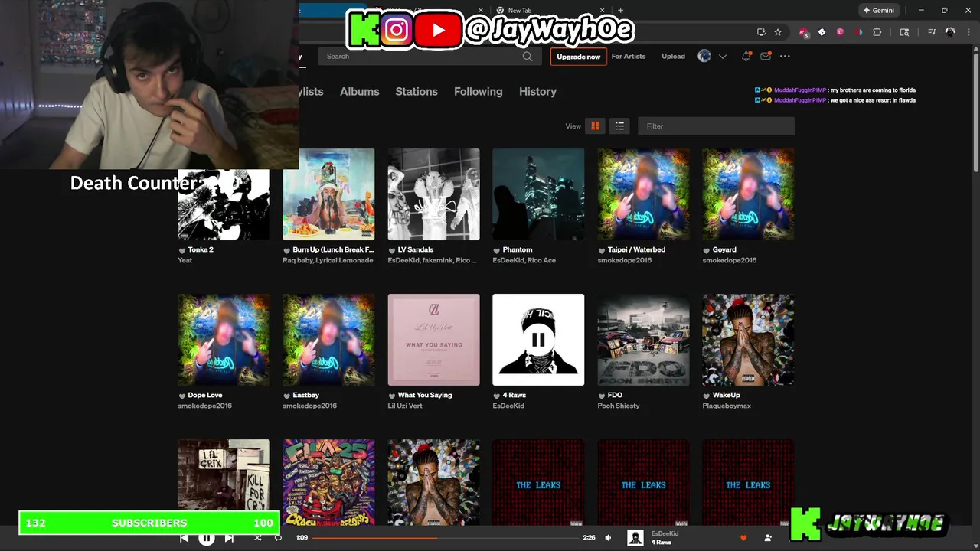This screenshot has width=980, height=551.
Task: Toggle shuffle in the player bar
Action: [257, 538]
